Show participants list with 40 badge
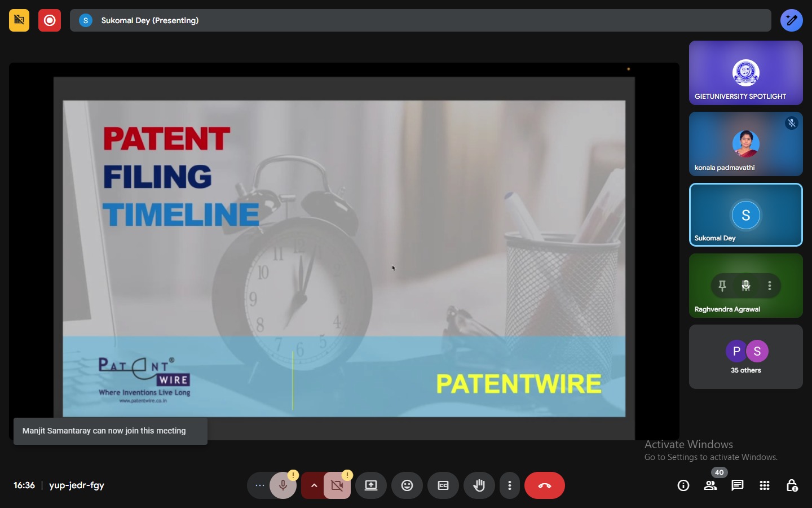This screenshot has height=508, width=812. 710,485
